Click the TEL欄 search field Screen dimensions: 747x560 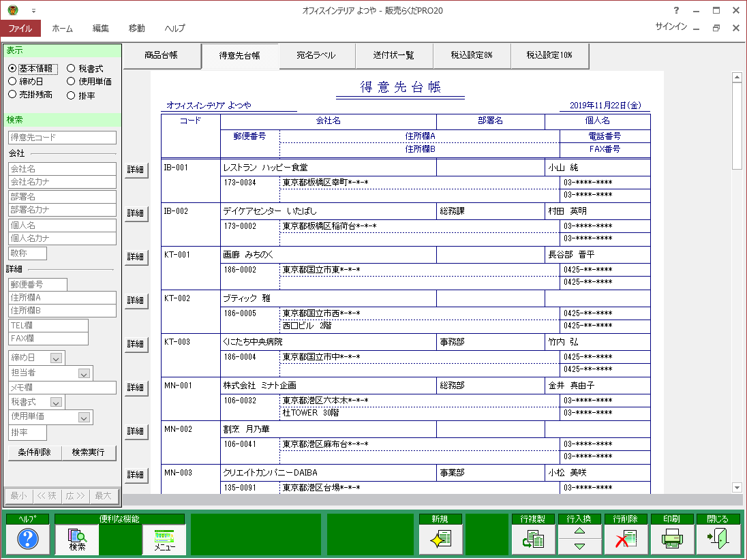click(48, 326)
